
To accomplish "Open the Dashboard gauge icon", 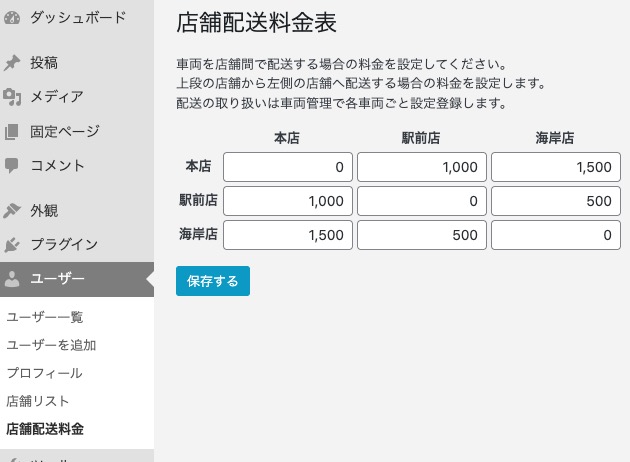I will tap(12, 18).
